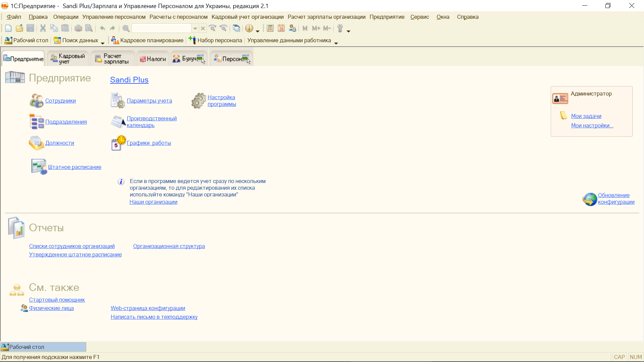Open the search field dropdown arrow
This screenshot has height=362, width=644.
tap(195, 28)
